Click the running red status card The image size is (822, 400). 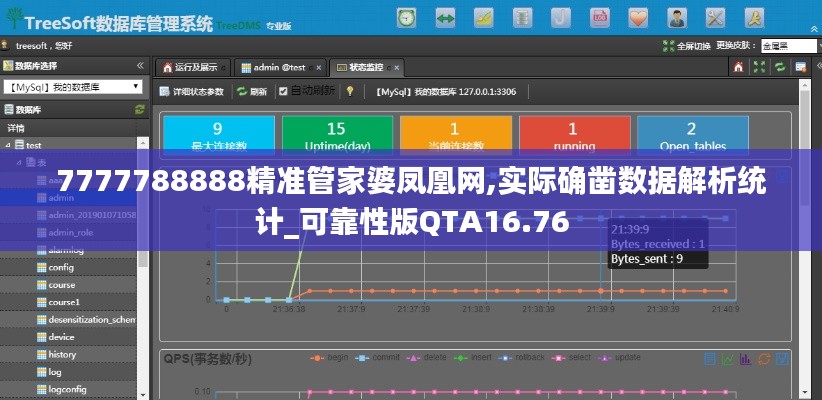pos(575,135)
